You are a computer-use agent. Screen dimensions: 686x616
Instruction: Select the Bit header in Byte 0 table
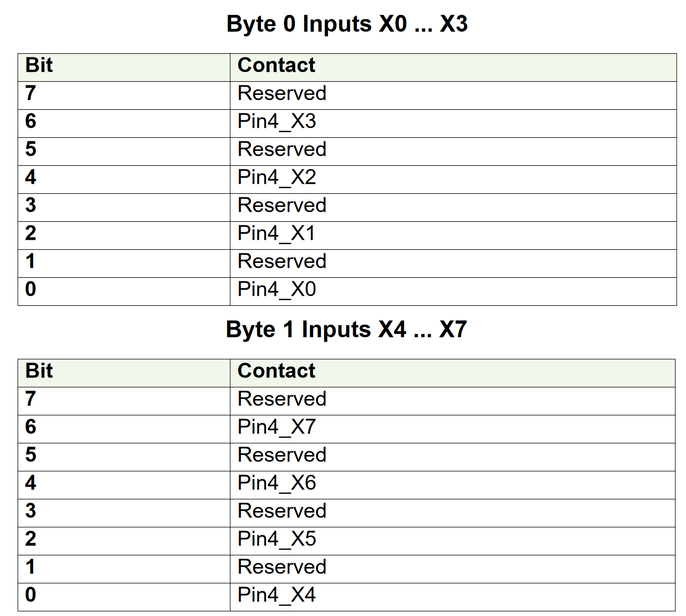(x=39, y=65)
